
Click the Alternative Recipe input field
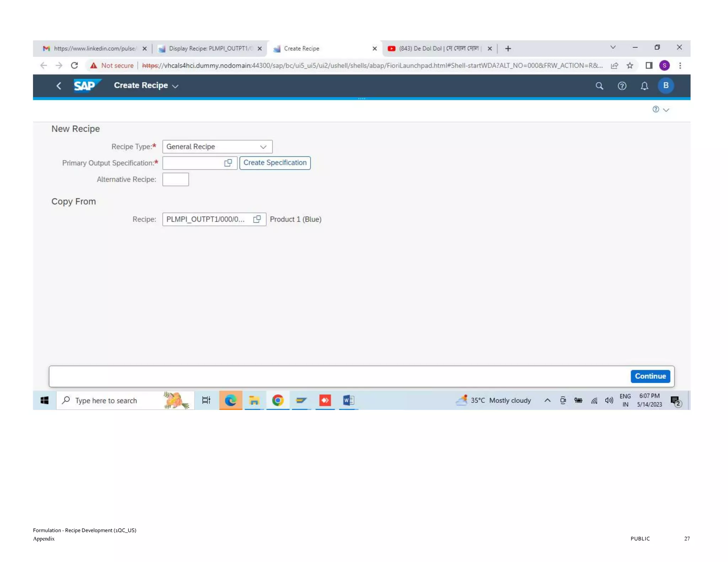(175, 179)
